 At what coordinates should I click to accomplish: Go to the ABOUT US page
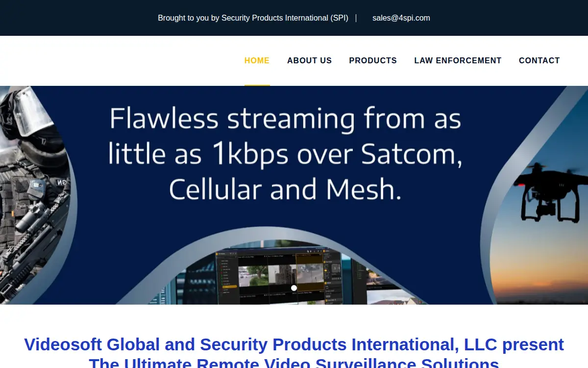[309, 61]
